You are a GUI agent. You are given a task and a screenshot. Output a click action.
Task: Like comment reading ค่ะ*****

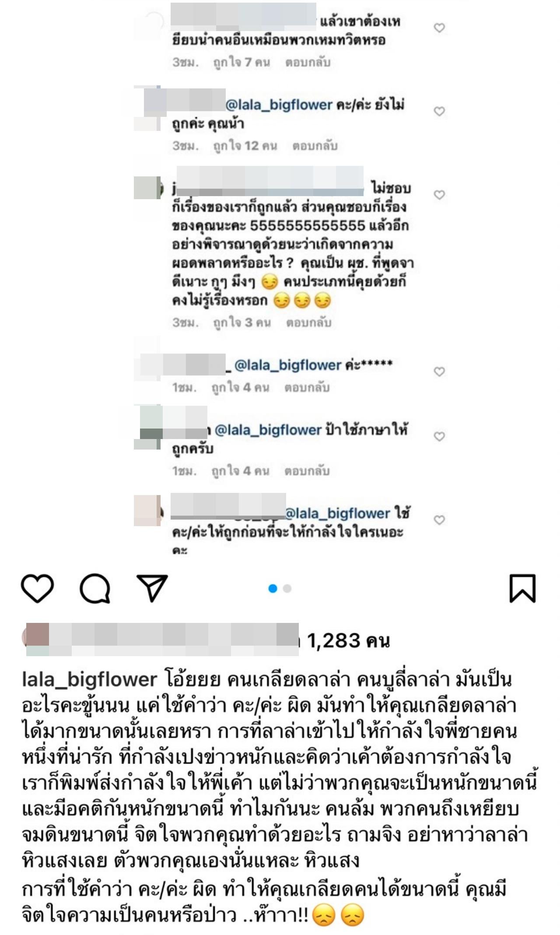click(x=439, y=372)
